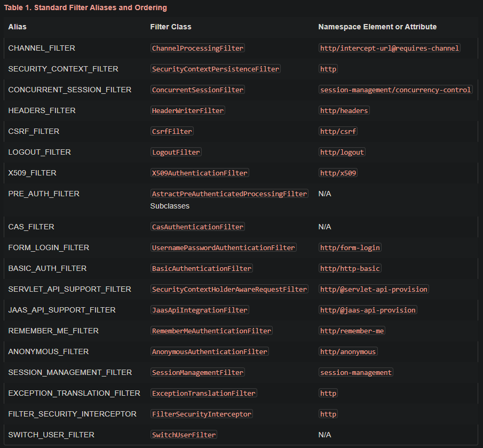Image resolution: width=483 pixels, height=448 pixels.
Task: Click the 'Subclasses' text
Action: click(170, 206)
